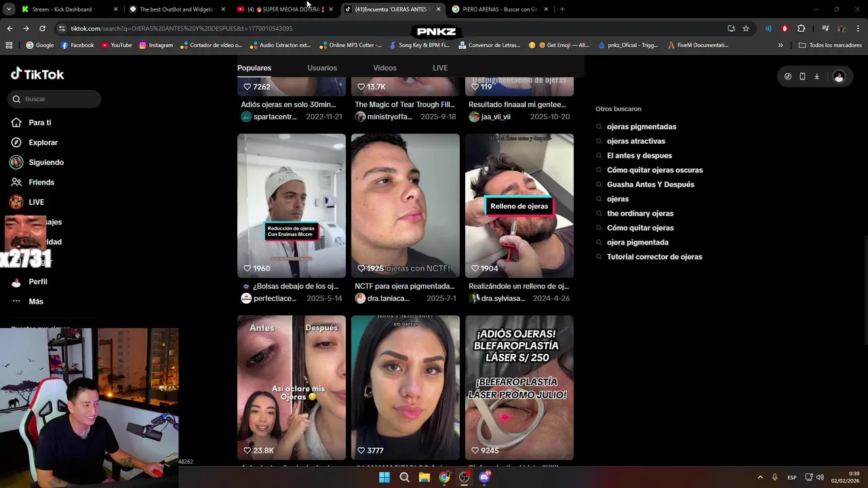Open the Antes Después ojeras video
868x488 pixels.
[292, 388]
